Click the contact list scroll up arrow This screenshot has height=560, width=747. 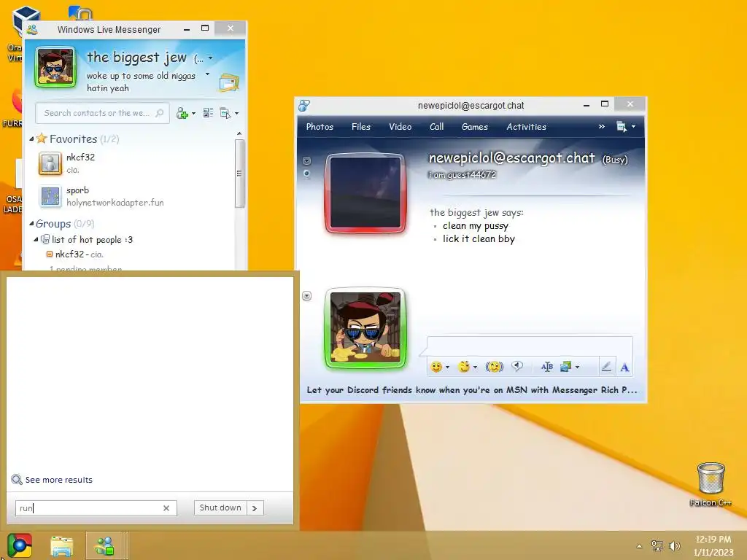(x=239, y=134)
